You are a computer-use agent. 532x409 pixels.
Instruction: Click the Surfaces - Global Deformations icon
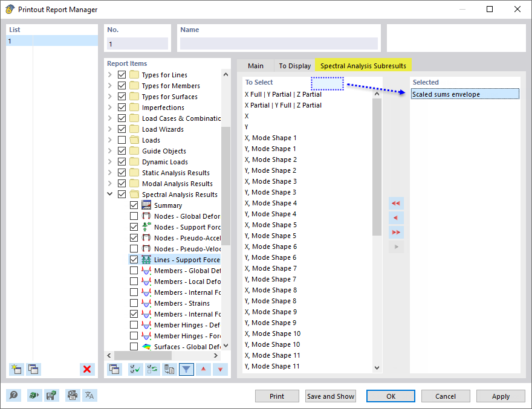click(x=146, y=347)
